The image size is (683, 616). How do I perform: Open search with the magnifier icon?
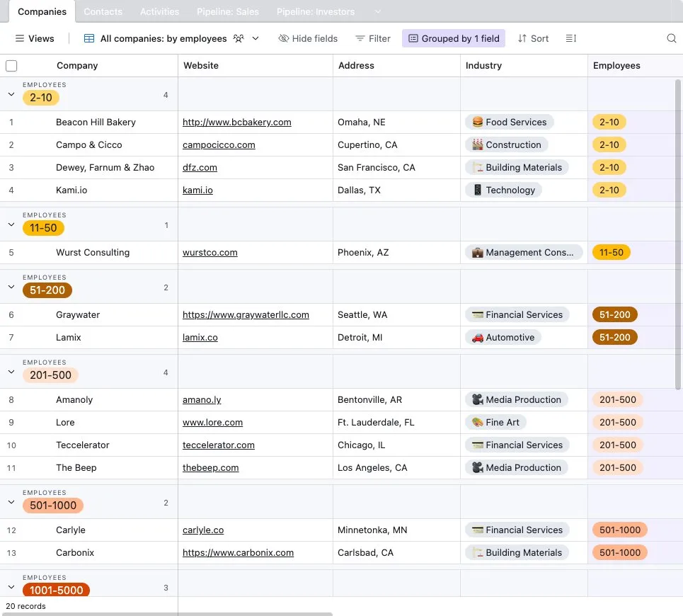[671, 38]
